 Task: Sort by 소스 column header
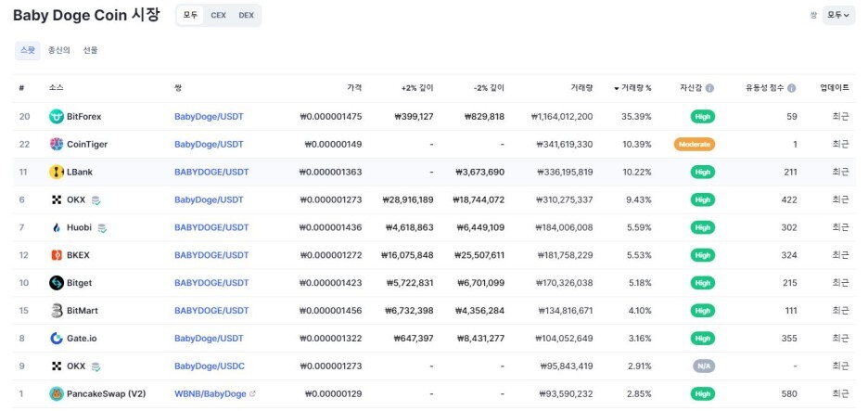[x=56, y=87]
